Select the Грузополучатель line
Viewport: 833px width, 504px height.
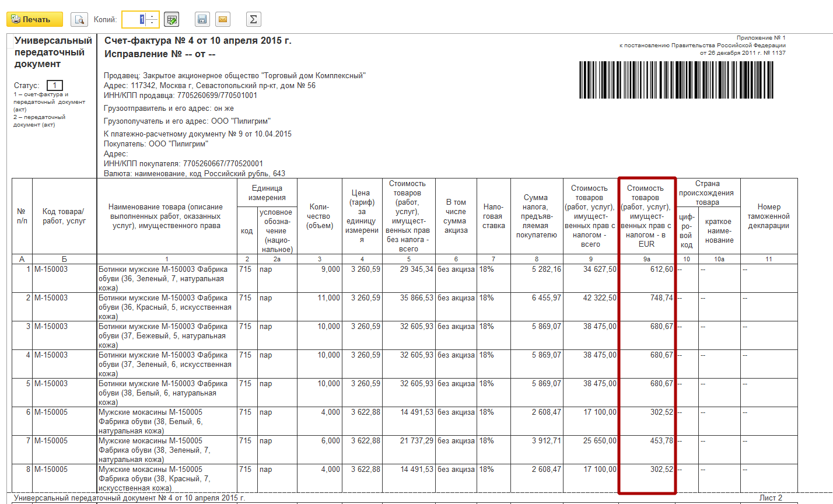187,121
